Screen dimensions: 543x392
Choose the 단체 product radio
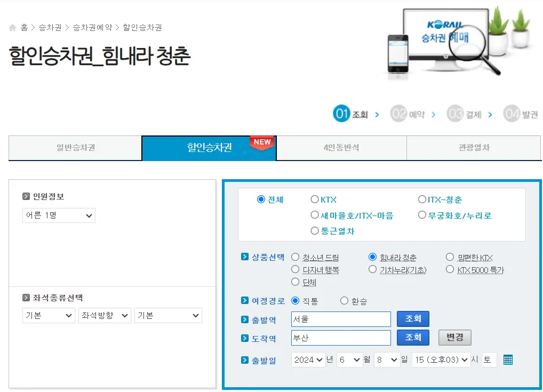click(295, 282)
